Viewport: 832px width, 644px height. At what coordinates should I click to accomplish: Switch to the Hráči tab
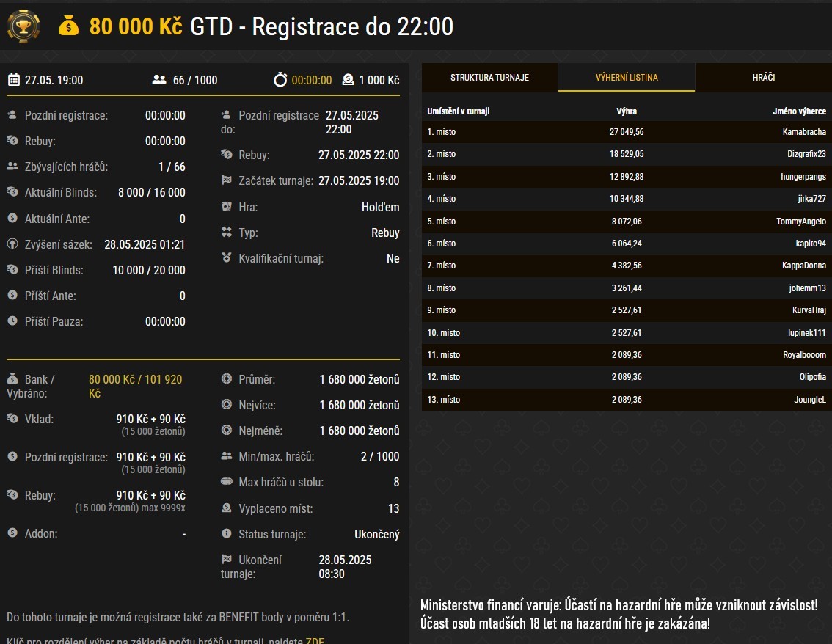click(x=763, y=78)
